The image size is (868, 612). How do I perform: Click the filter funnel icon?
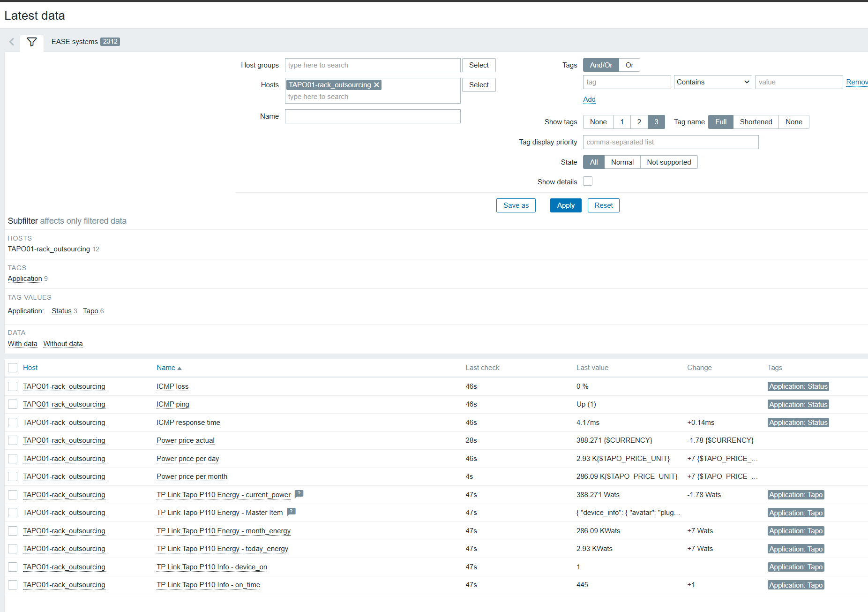pos(32,42)
